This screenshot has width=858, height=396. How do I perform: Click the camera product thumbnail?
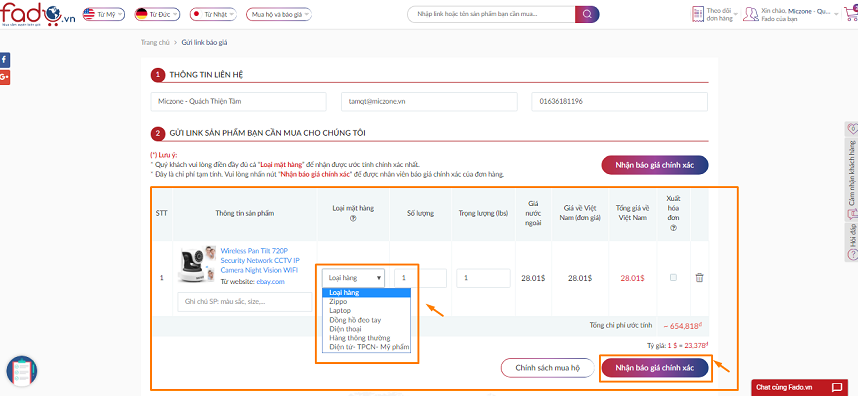[196, 264]
